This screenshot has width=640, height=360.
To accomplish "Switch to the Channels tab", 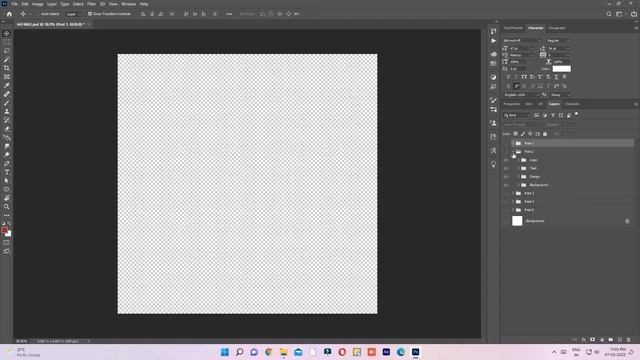I will pyautogui.click(x=572, y=104).
